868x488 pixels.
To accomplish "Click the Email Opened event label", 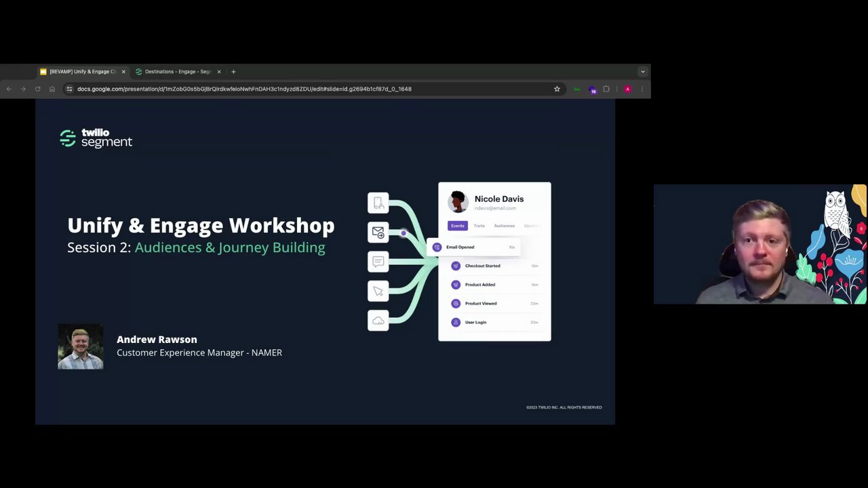I will click(460, 247).
